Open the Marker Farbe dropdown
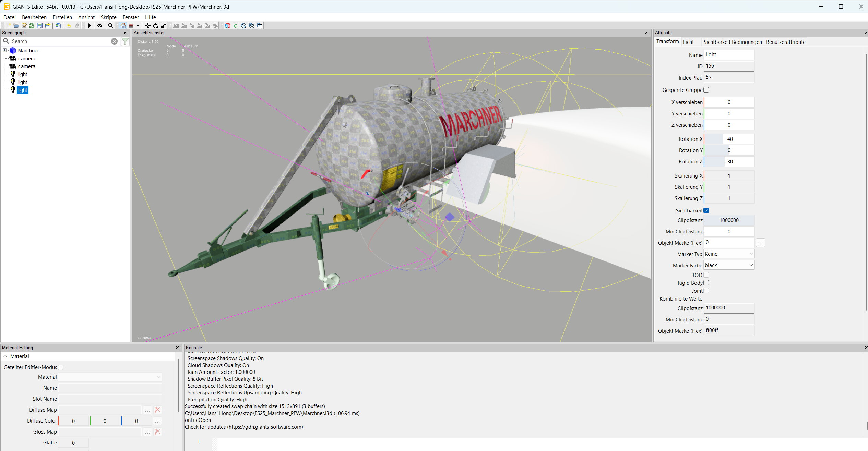The height and width of the screenshot is (451, 868). [729, 265]
